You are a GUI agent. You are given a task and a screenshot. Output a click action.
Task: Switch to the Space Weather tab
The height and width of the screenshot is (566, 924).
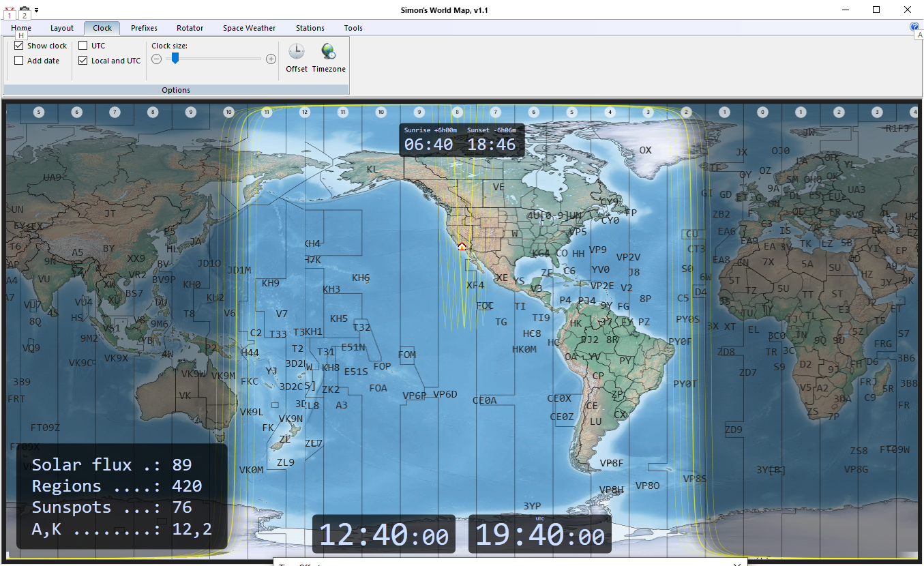click(x=249, y=28)
